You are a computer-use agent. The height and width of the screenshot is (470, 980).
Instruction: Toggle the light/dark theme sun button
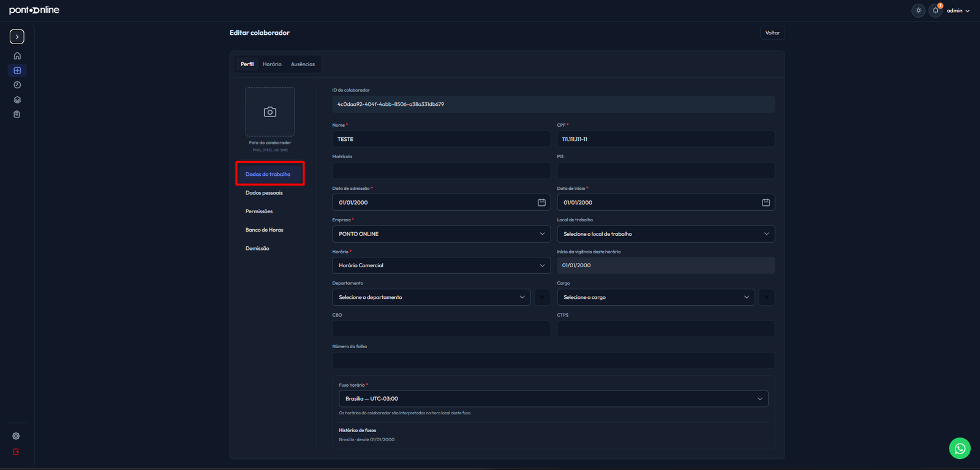click(918, 10)
